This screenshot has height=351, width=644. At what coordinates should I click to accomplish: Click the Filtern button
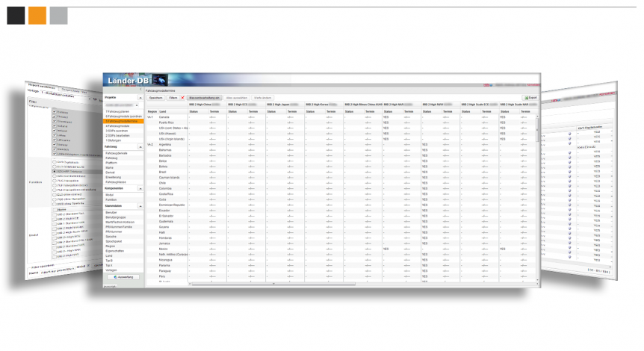pyautogui.click(x=173, y=98)
